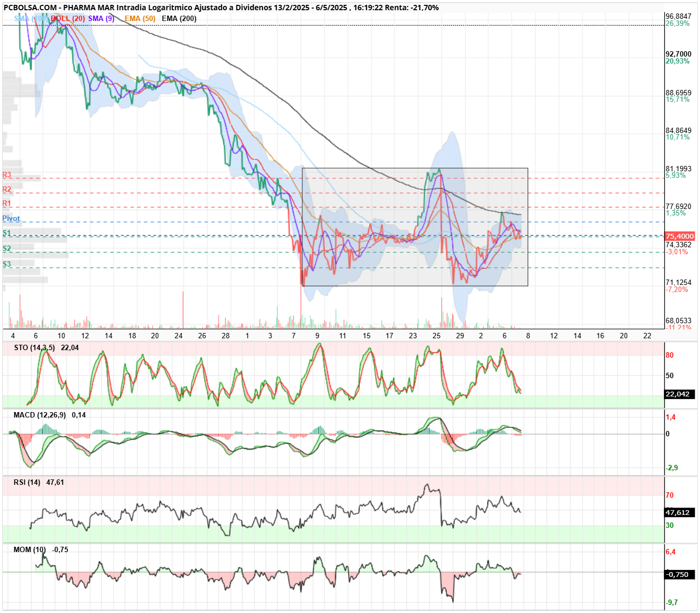Click the 84,8649 price axis value
The width and height of the screenshot is (700, 613).
678,130
